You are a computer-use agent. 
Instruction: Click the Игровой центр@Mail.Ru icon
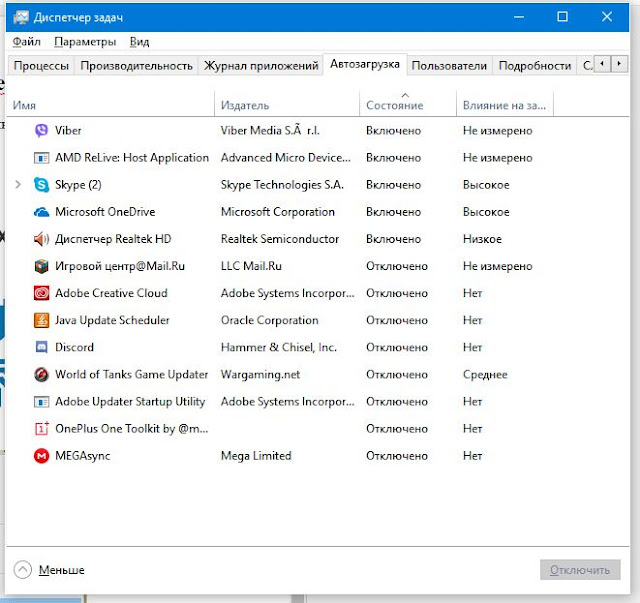point(41,266)
